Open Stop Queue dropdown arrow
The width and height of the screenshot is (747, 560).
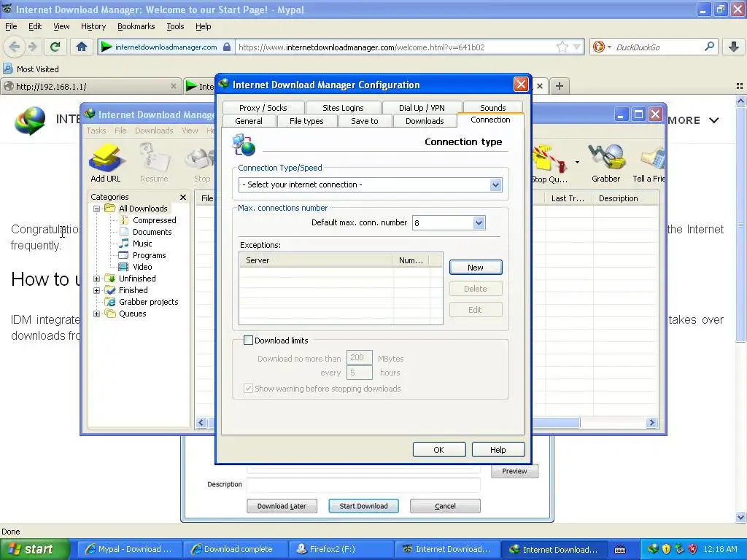[577, 163]
